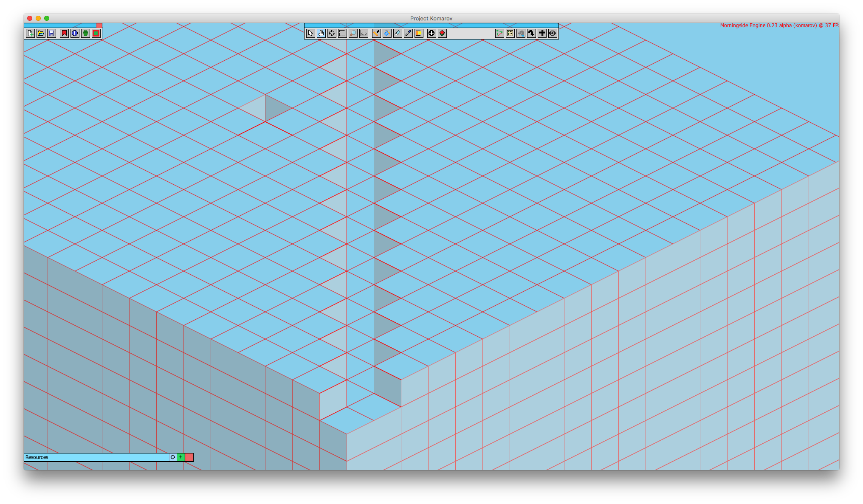This screenshot has height=504, width=863.
Task: Open the properties list panel icon
Action: pos(510,34)
